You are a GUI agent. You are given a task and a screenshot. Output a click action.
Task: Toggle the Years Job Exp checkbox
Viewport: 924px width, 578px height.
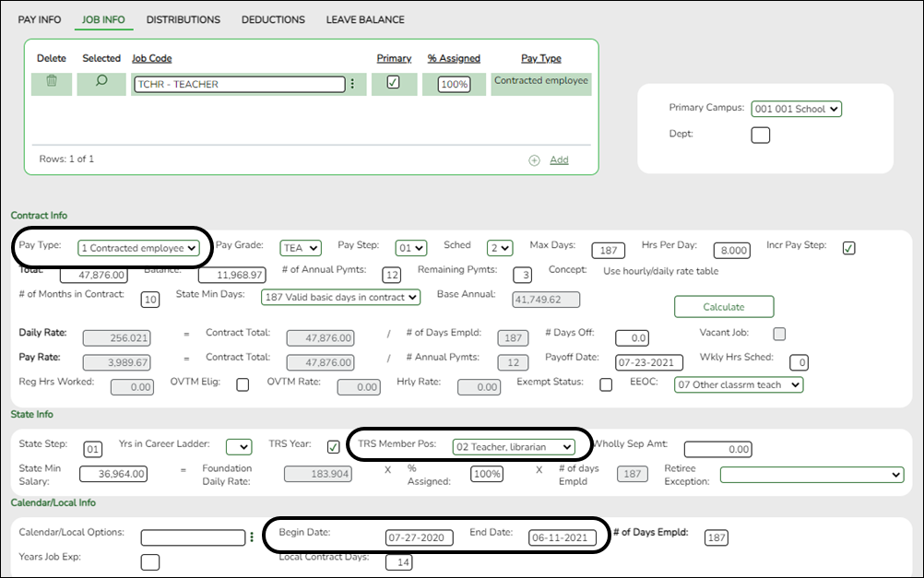coord(149,561)
